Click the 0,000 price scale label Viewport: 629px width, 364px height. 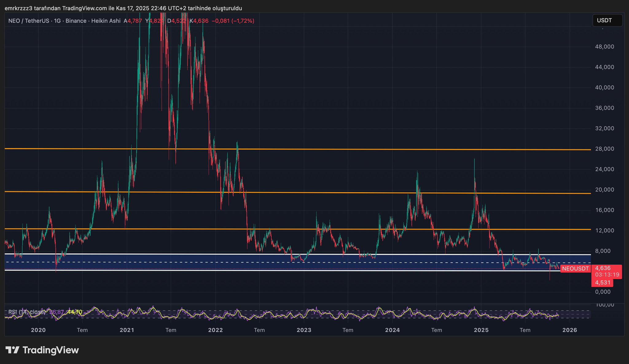click(603, 292)
